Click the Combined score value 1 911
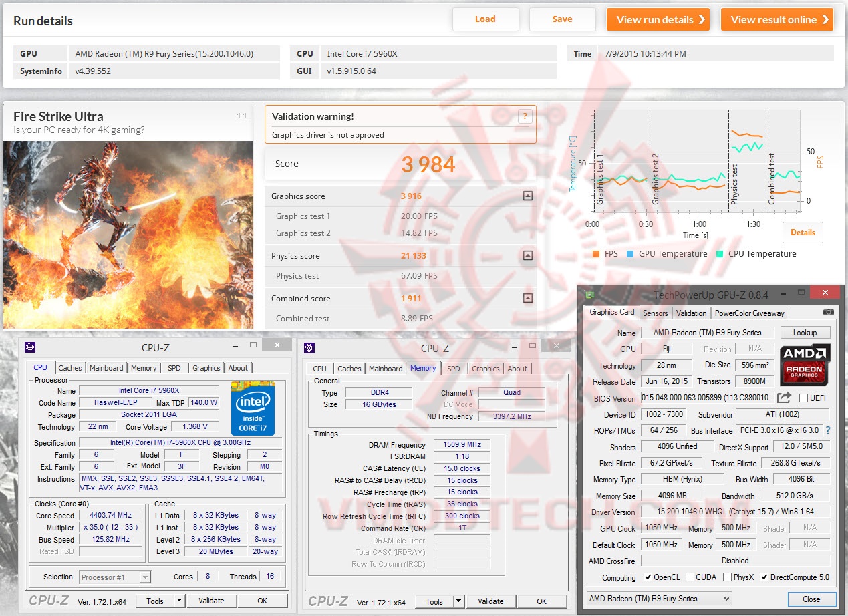This screenshot has width=848, height=616. (410, 298)
